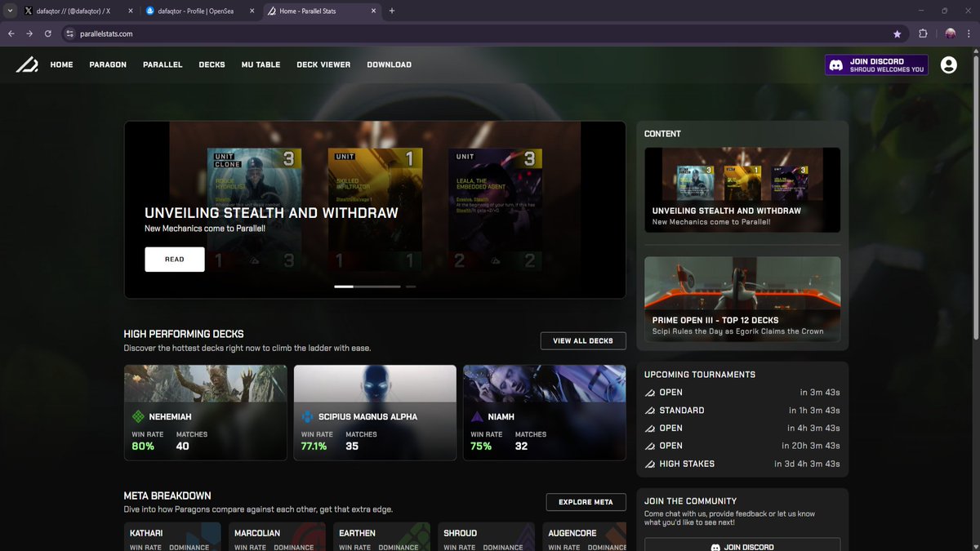Click the 77.1% win rate value
The image size is (980, 551).
tap(314, 447)
